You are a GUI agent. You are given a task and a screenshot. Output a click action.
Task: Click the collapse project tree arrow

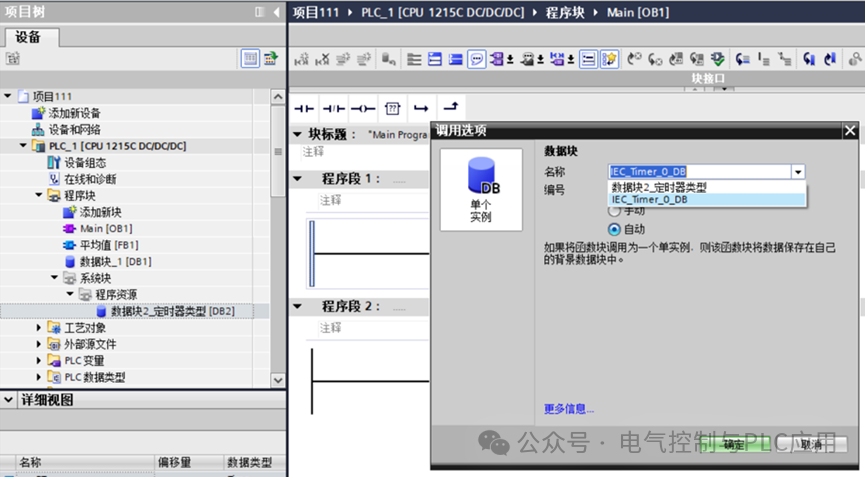(276, 12)
